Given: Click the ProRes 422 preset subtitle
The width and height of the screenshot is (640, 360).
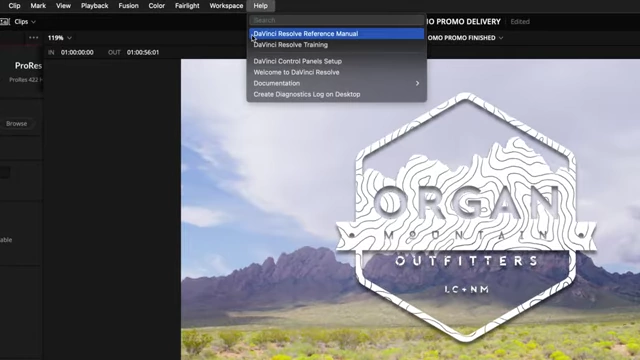Looking at the screenshot, I should point(26,80).
